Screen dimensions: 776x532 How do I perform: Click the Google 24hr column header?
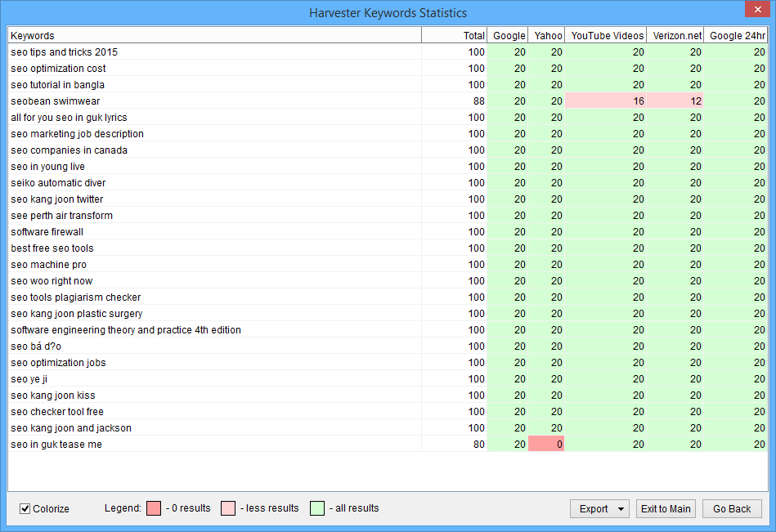point(737,36)
